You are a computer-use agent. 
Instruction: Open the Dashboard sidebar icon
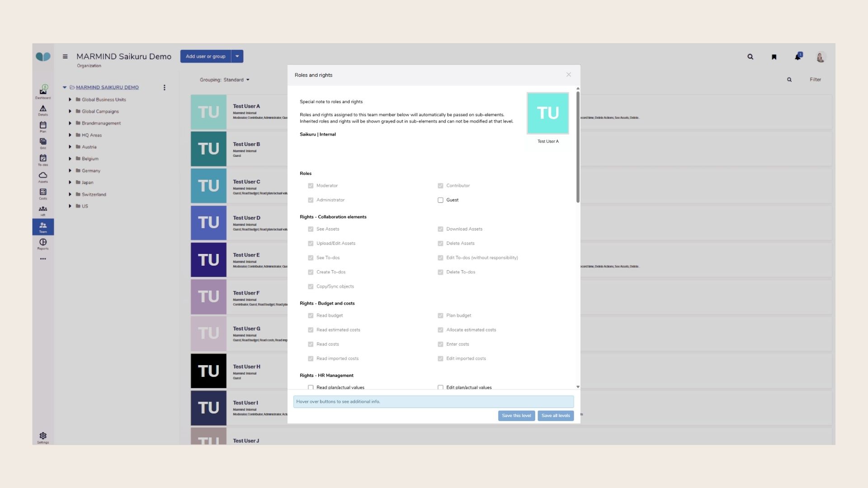pos(43,91)
